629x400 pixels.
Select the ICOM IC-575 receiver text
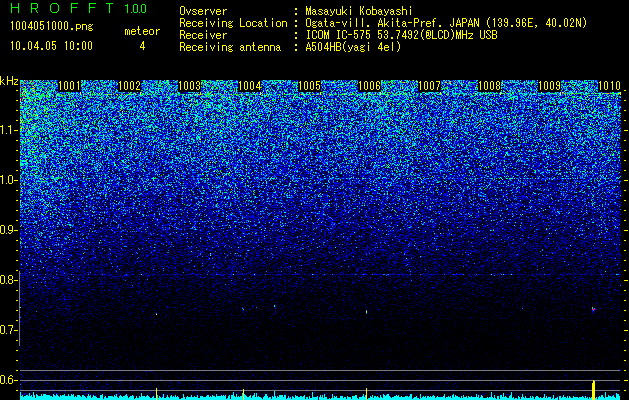coord(401,35)
